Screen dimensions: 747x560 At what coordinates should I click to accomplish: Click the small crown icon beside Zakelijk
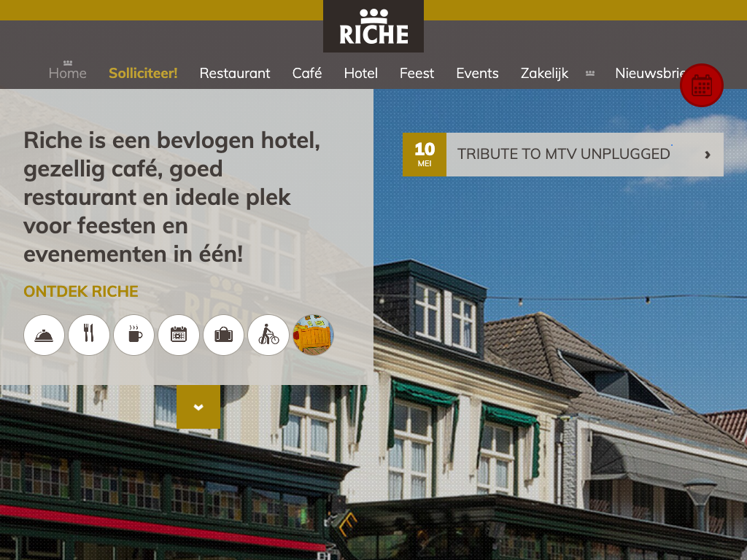(589, 74)
